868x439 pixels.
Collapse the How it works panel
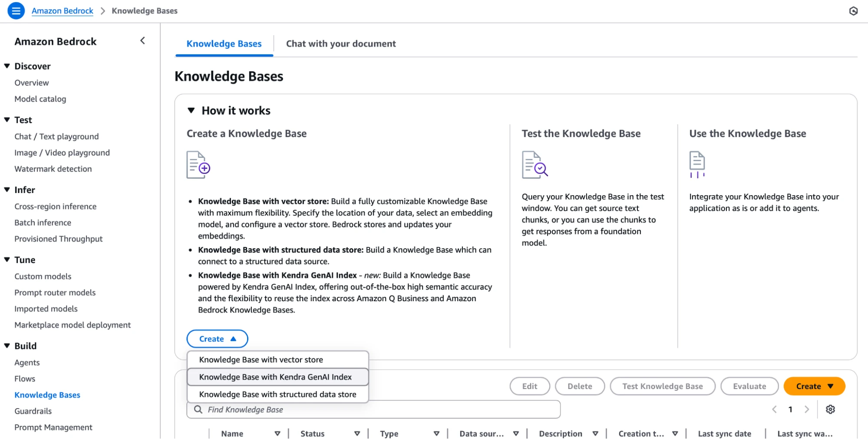click(191, 110)
